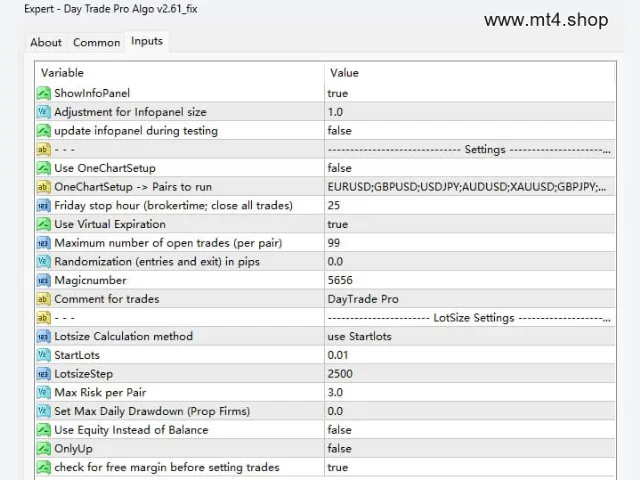640x480 pixels.
Task: Click the ShowInfoPanel boolean icon
Action: (x=43, y=93)
